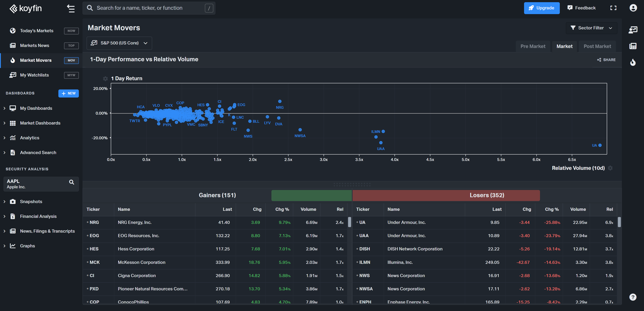Click the Markets News newspaper icon
The width and height of the screenshot is (644, 311).
click(13, 45)
